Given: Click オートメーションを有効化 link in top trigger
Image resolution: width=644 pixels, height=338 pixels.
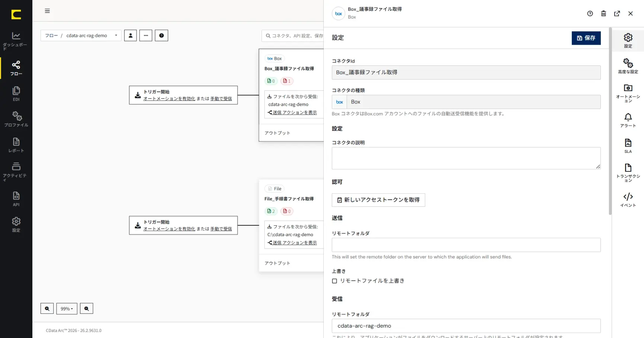Looking at the screenshot, I should (169, 99).
